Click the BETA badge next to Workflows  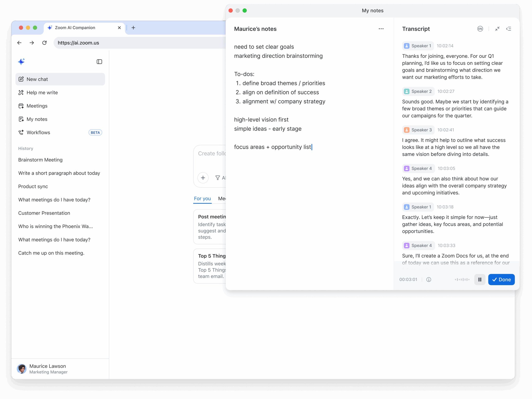pos(95,133)
